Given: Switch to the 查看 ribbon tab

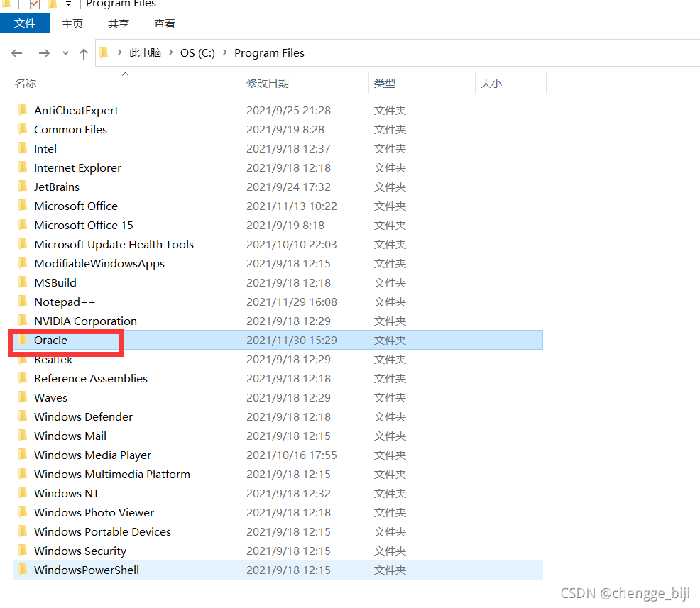Looking at the screenshot, I should (x=164, y=23).
